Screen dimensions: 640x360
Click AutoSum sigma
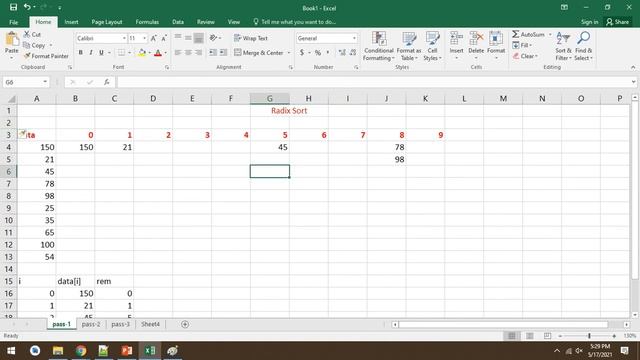pos(516,34)
